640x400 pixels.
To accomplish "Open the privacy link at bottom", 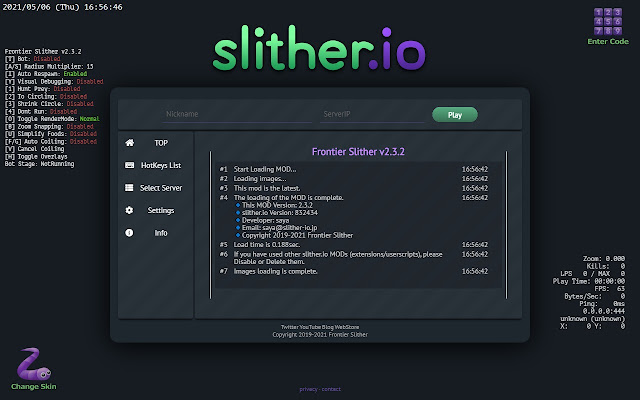I will [x=308, y=389].
